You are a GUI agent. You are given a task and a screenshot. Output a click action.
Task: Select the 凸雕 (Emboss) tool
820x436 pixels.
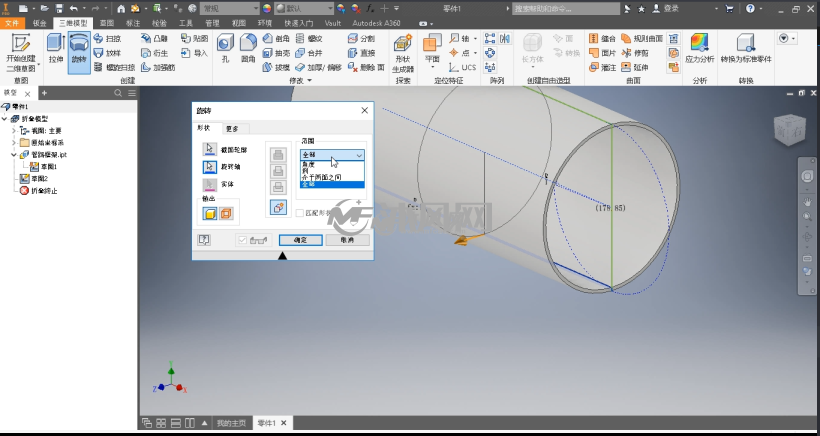coord(154,38)
